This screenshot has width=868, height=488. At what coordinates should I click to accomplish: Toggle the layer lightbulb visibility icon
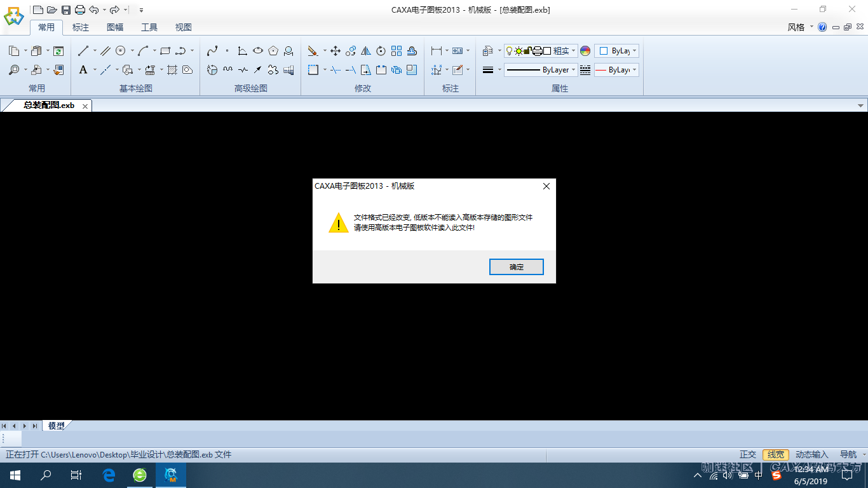509,51
